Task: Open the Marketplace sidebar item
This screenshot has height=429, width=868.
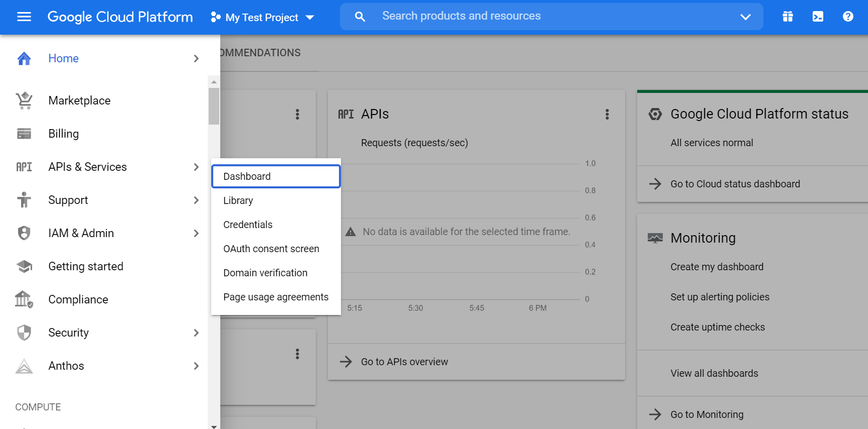Action: pos(105,100)
